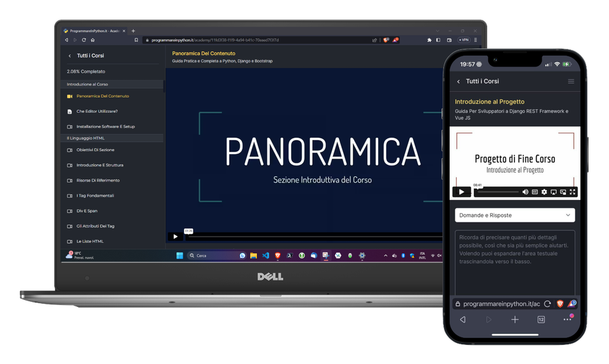Toggle the browser sidebar panel icon
The image size is (609, 364).
[x=438, y=40]
